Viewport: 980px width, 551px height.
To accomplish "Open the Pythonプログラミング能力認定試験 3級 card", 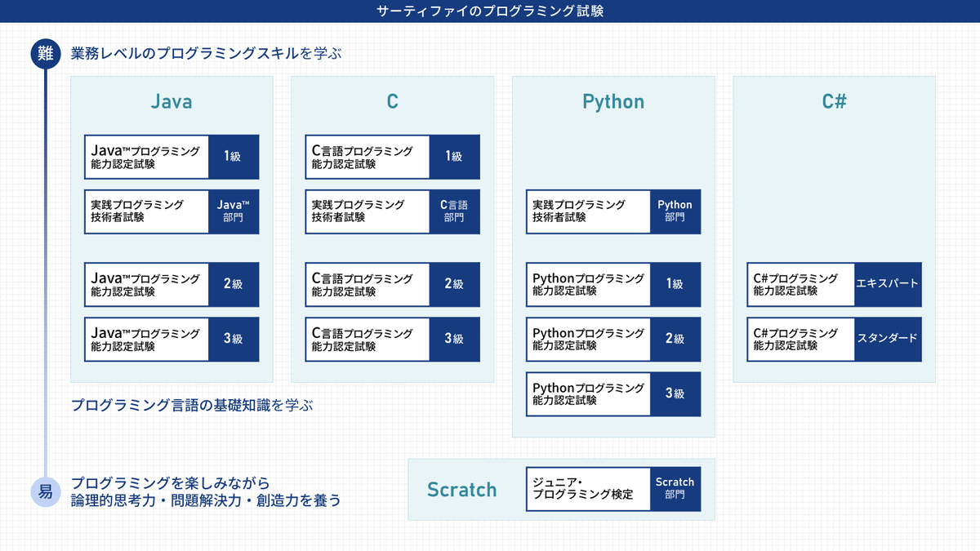I will pos(613,393).
